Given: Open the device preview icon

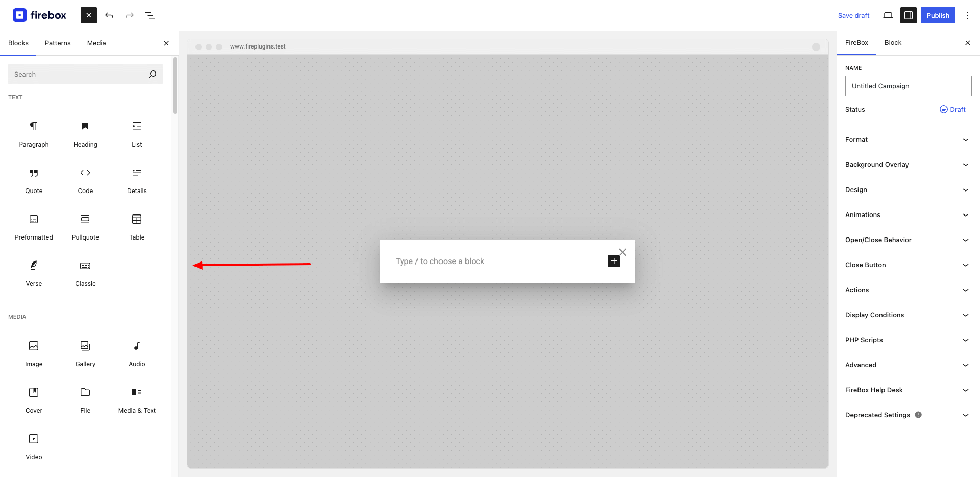Looking at the screenshot, I should click(888, 15).
